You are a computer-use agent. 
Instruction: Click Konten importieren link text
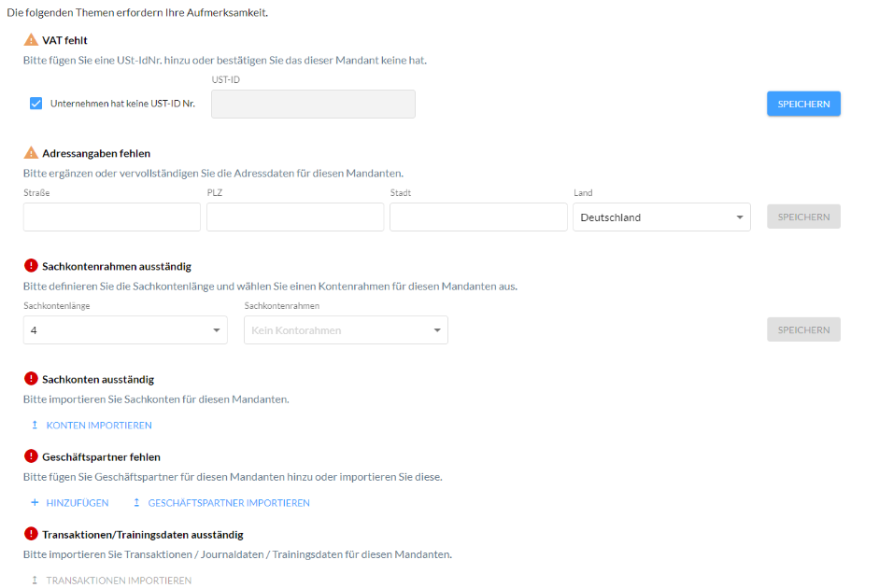(x=99, y=426)
